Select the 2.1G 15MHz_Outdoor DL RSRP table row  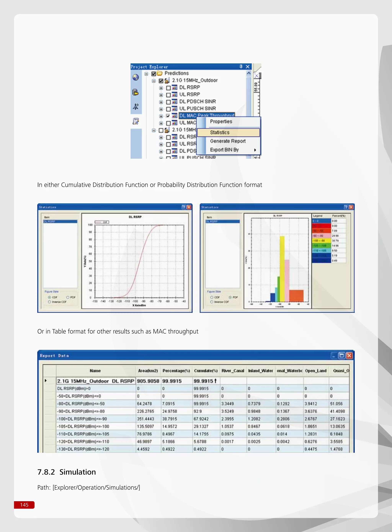(x=196, y=381)
